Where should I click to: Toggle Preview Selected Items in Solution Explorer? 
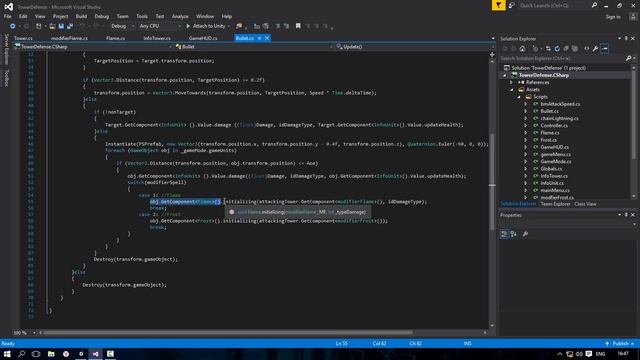(x=605, y=49)
